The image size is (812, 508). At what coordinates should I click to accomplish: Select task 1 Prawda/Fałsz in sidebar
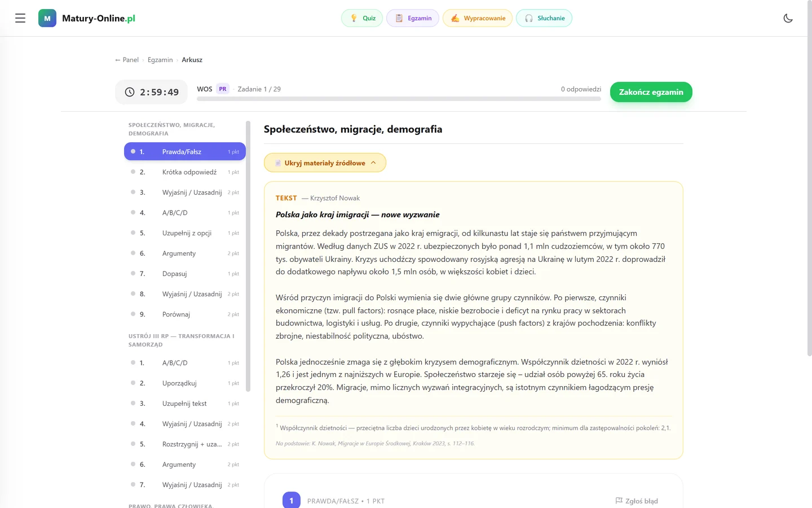185,151
